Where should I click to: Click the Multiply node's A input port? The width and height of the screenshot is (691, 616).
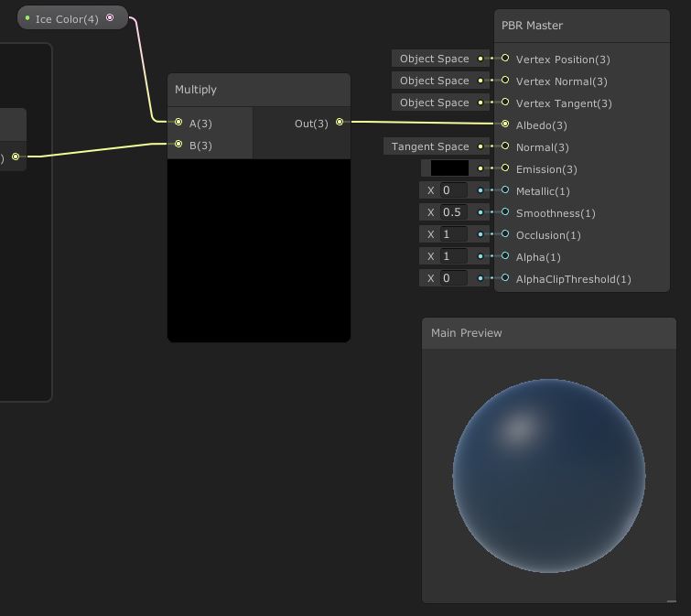coord(178,123)
